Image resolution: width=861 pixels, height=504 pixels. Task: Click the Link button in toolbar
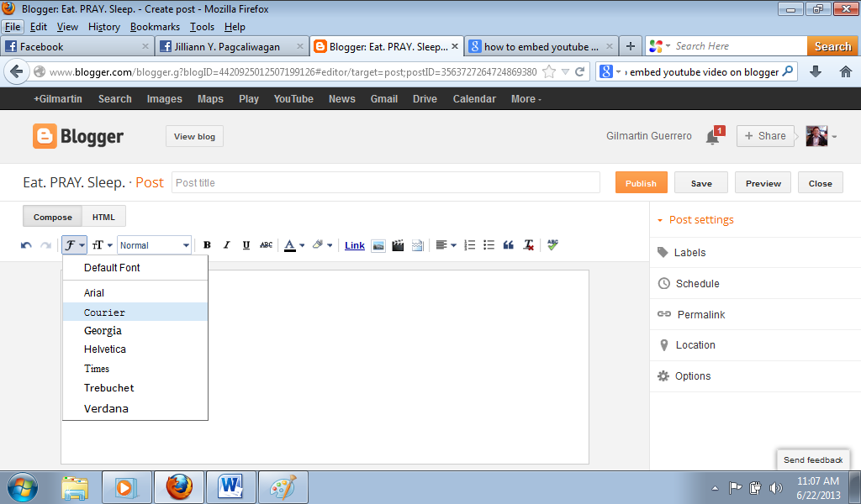click(355, 245)
